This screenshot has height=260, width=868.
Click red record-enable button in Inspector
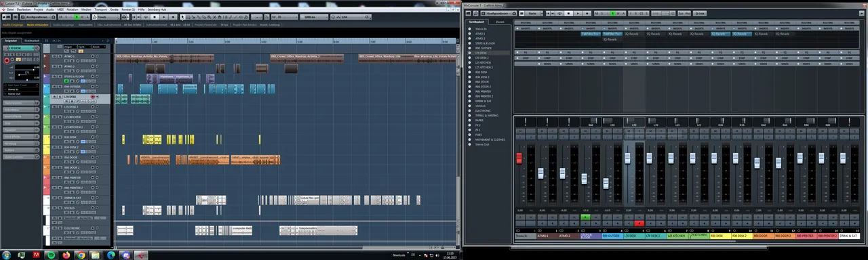7,60
